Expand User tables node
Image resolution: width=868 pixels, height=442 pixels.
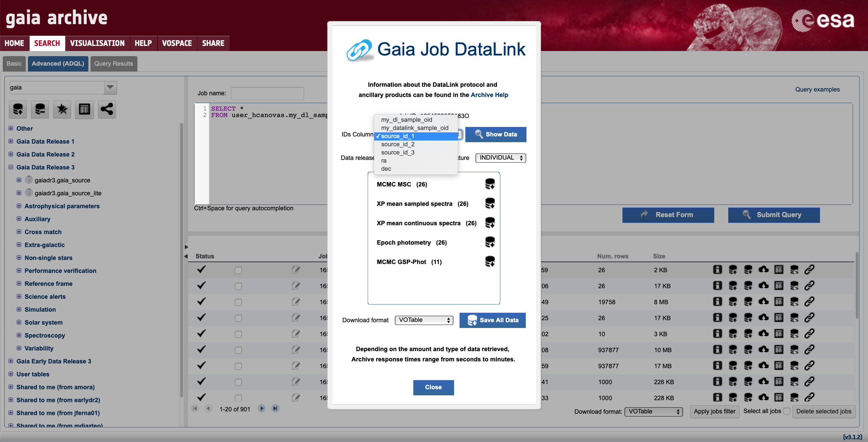point(11,374)
